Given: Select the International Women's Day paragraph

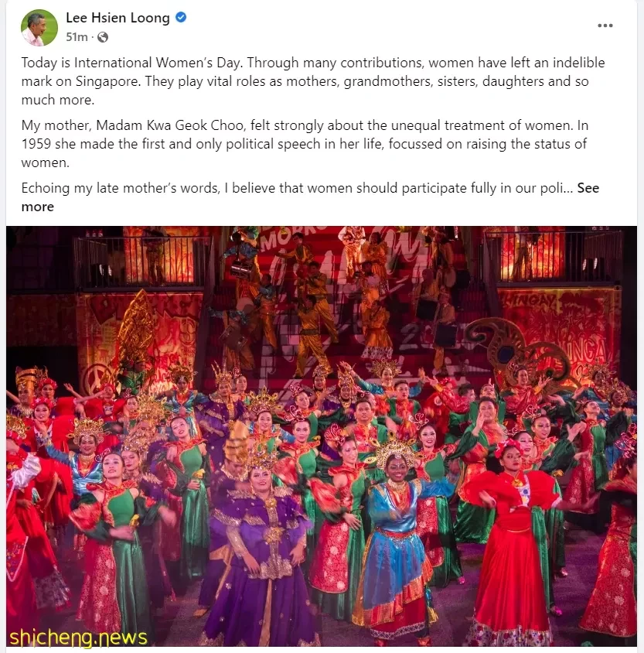Looking at the screenshot, I should 313,81.
